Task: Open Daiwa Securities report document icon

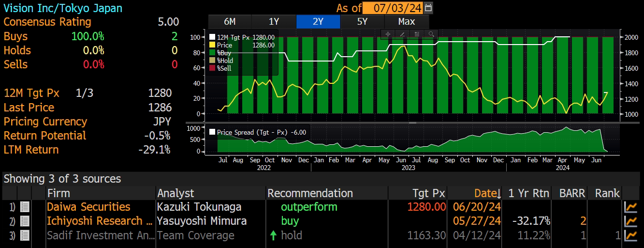Action: point(25,207)
